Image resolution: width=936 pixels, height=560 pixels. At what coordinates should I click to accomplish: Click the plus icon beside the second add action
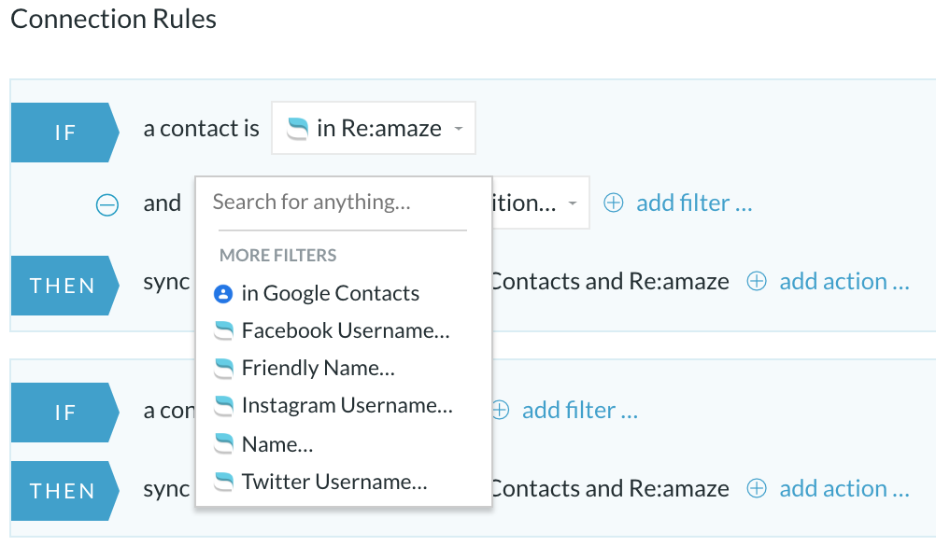(x=757, y=488)
